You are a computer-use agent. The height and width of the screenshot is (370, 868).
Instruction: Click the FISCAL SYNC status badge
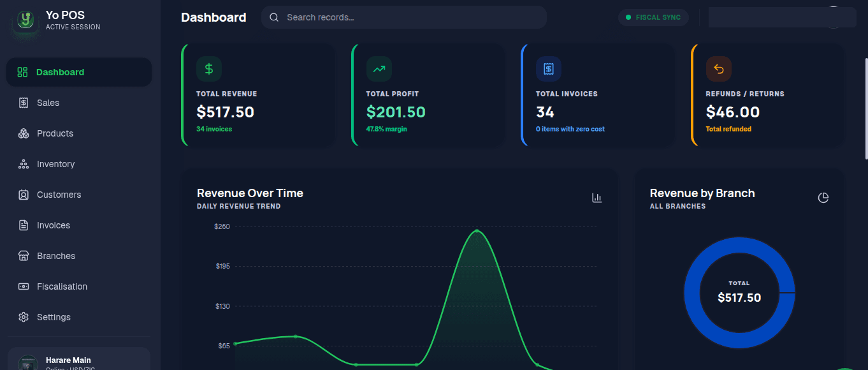click(653, 17)
